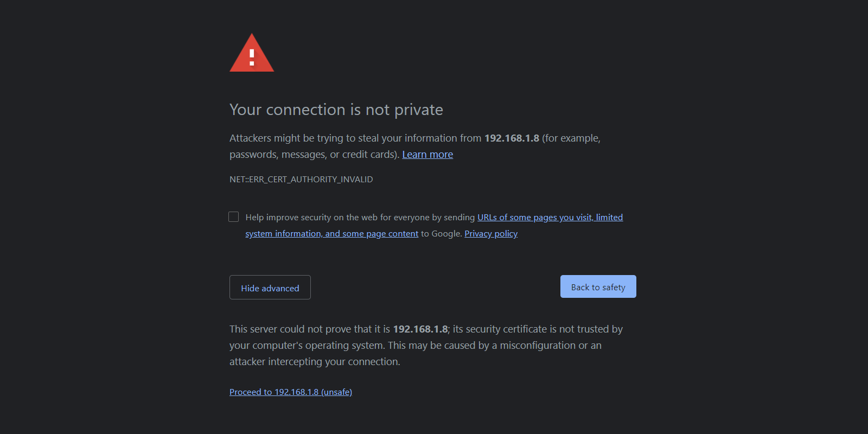Click the Privacy policy link
The width and height of the screenshot is (868, 434).
pos(490,233)
